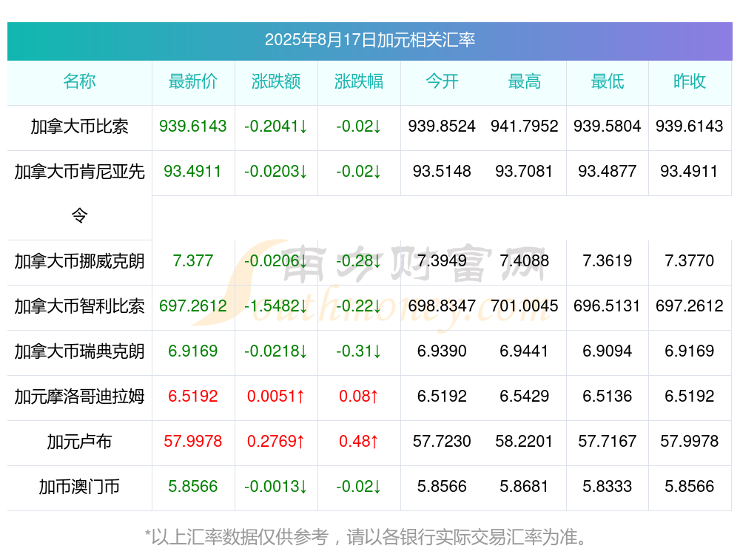The image size is (740, 560).
Task: Select the 最低 column header
Action: (x=608, y=81)
